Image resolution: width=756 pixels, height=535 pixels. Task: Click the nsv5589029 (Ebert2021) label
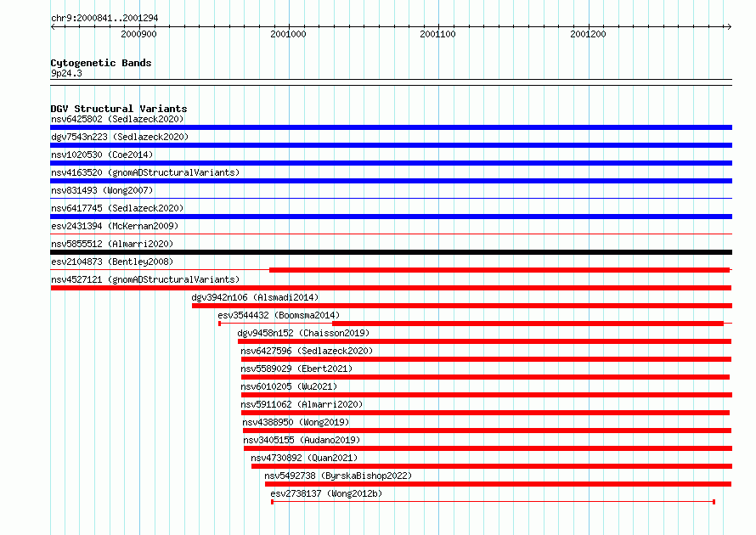tap(296, 369)
